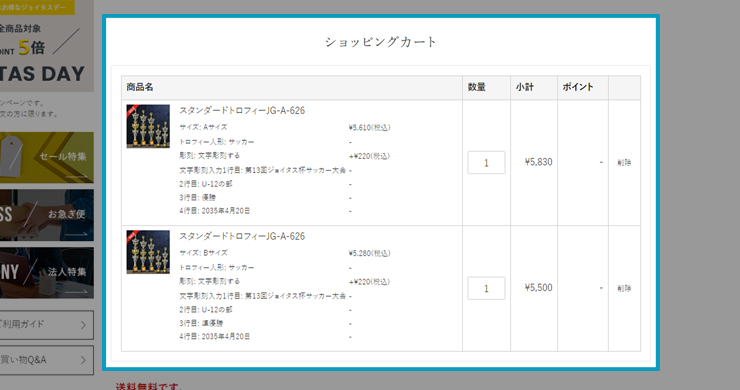Click +¥220(税込) in the Bサイズ item
Screen dimensions: 740x390
click(x=370, y=282)
